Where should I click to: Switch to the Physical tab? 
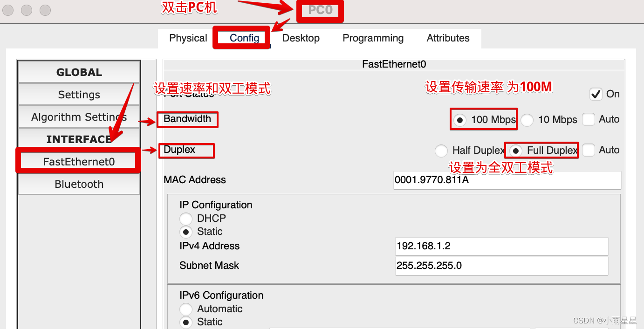[188, 38]
